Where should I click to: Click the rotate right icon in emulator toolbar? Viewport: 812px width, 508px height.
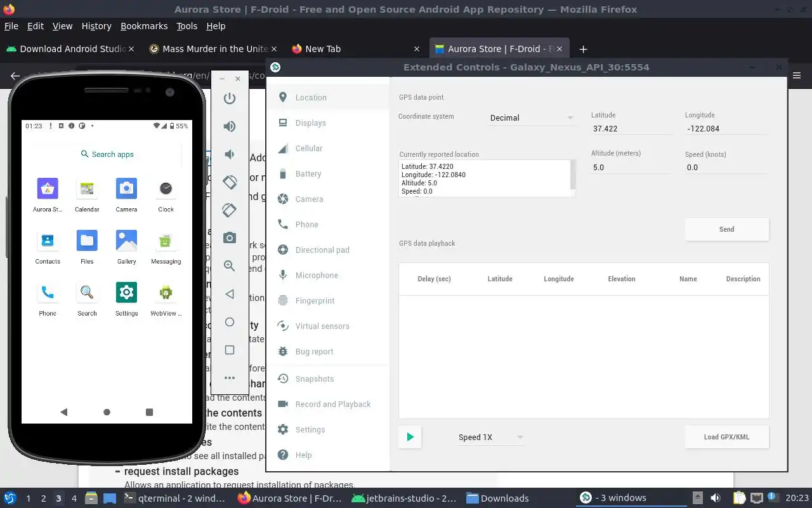coord(230,210)
